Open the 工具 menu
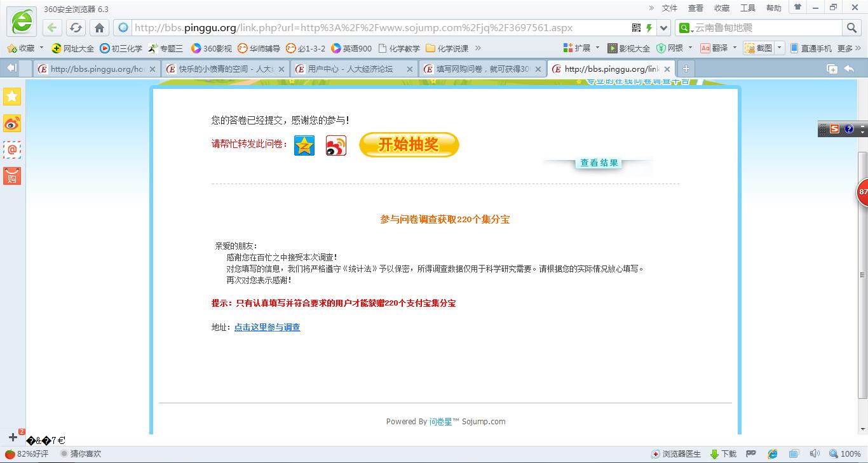 click(x=748, y=8)
